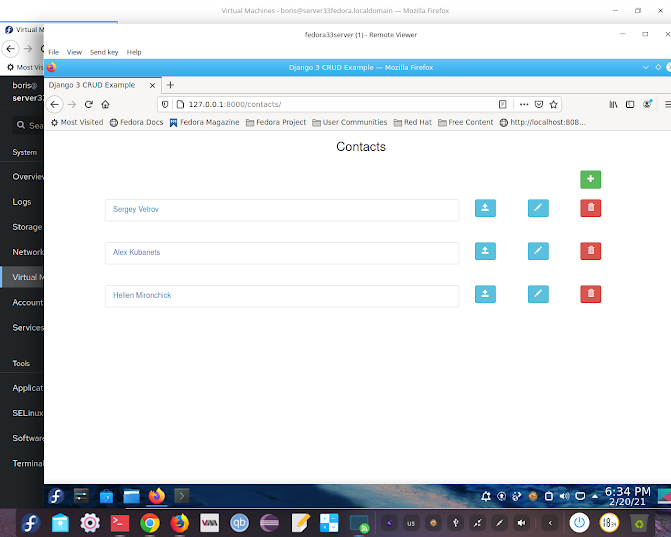Open Send key menu in Remote Viewer
Image resolution: width=671 pixels, height=537 pixels.
[x=104, y=52]
